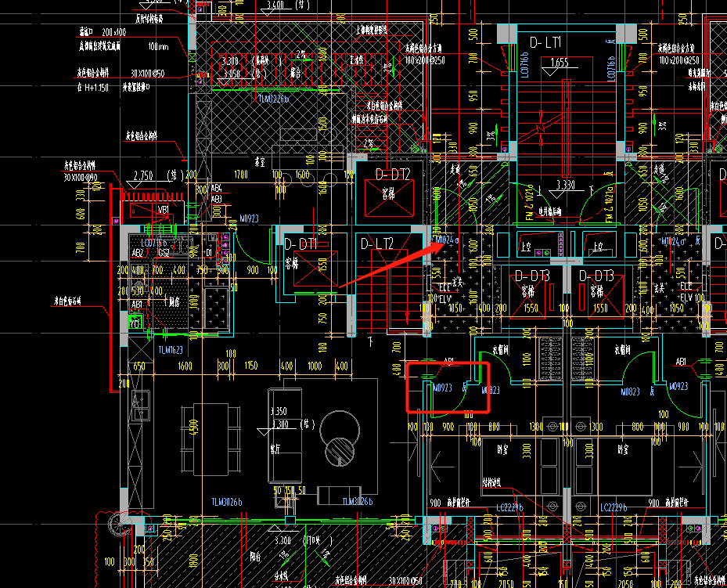Image resolution: width=727 pixels, height=588 pixels.
Task: Click the 30X100@90 spec text
Action: click(81, 177)
